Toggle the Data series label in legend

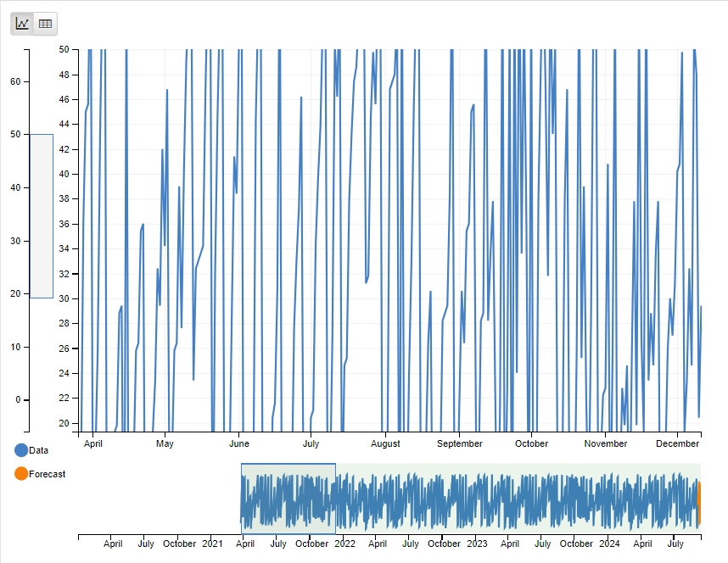click(x=38, y=450)
